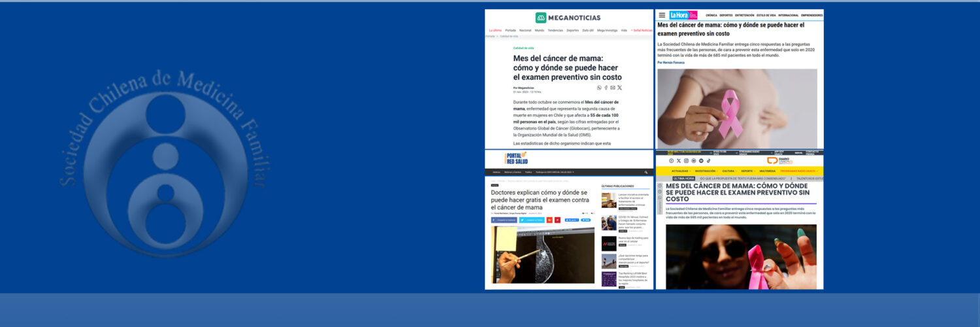Select 'Estilo de vida' in La Hora

766,15
